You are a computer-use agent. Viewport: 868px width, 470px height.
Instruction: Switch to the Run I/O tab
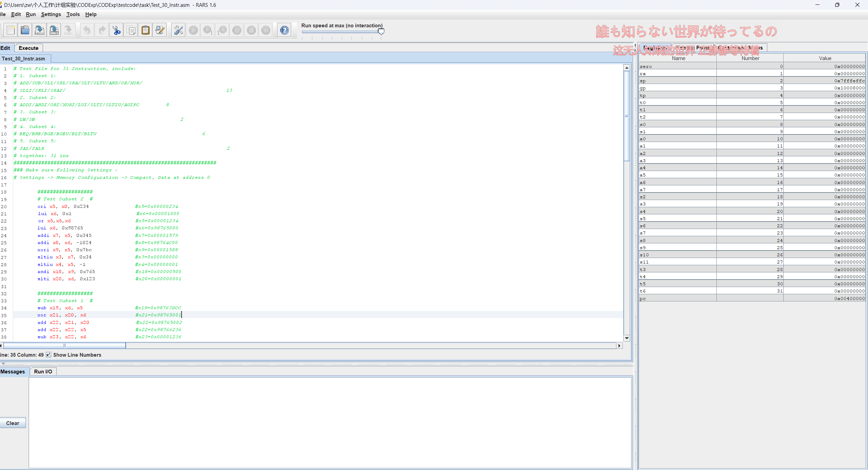tap(43, 371)
